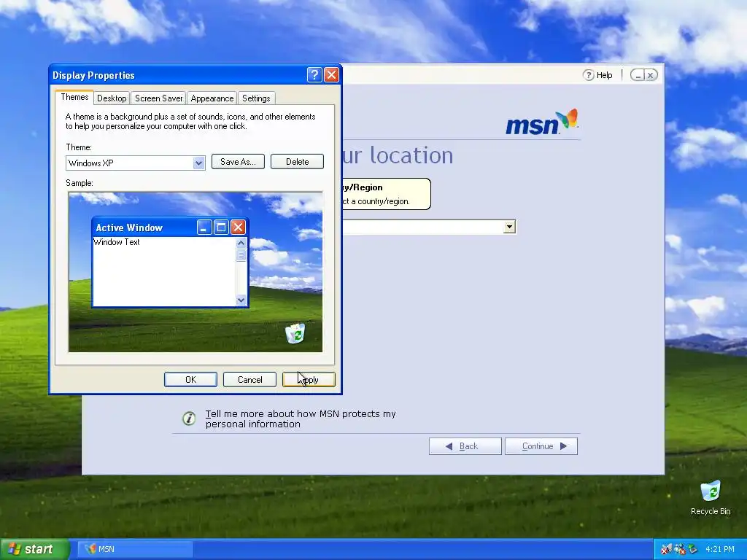The image size is (747, 560).
Task: Click the Recycle Bin in the theme sample
Action: click(x=295, y=333)
